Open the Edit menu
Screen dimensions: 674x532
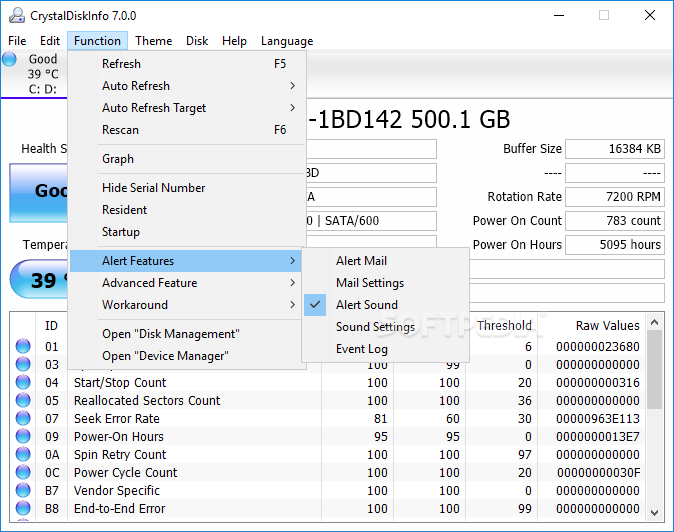[x=50, y=41]
